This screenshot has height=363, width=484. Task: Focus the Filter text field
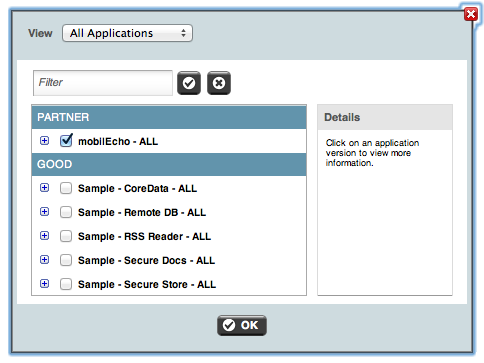pos(103,83)
